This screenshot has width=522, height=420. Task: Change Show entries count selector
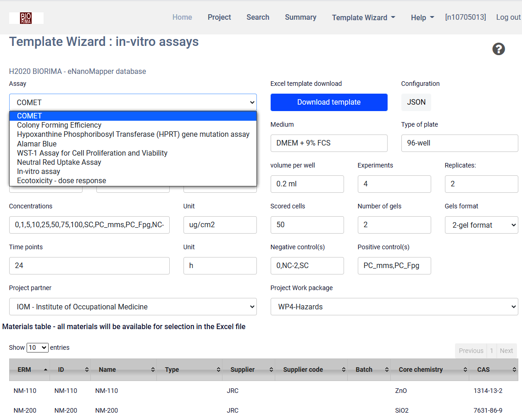[x=37, y=347]
